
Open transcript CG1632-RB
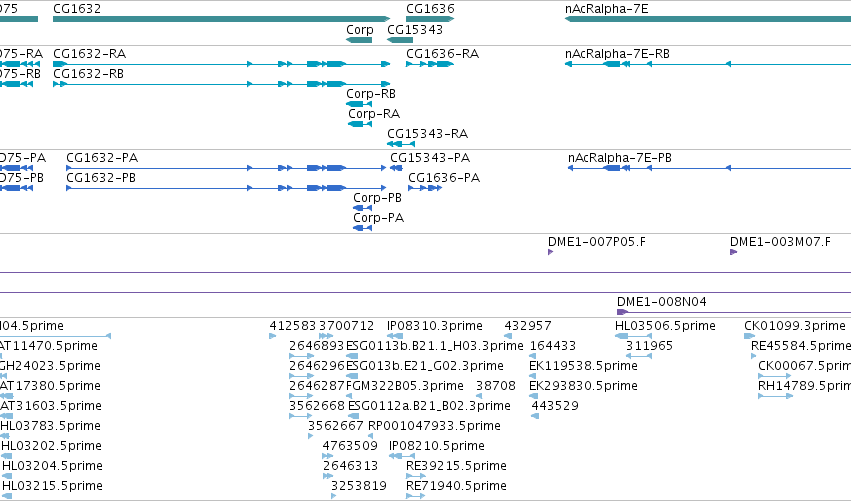[x=88, y=74]
